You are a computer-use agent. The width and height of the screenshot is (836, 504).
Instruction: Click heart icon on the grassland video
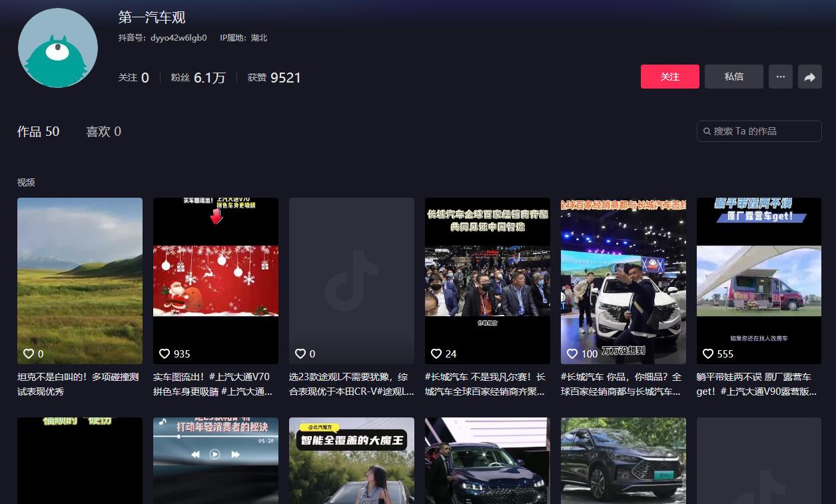(29, 354)
